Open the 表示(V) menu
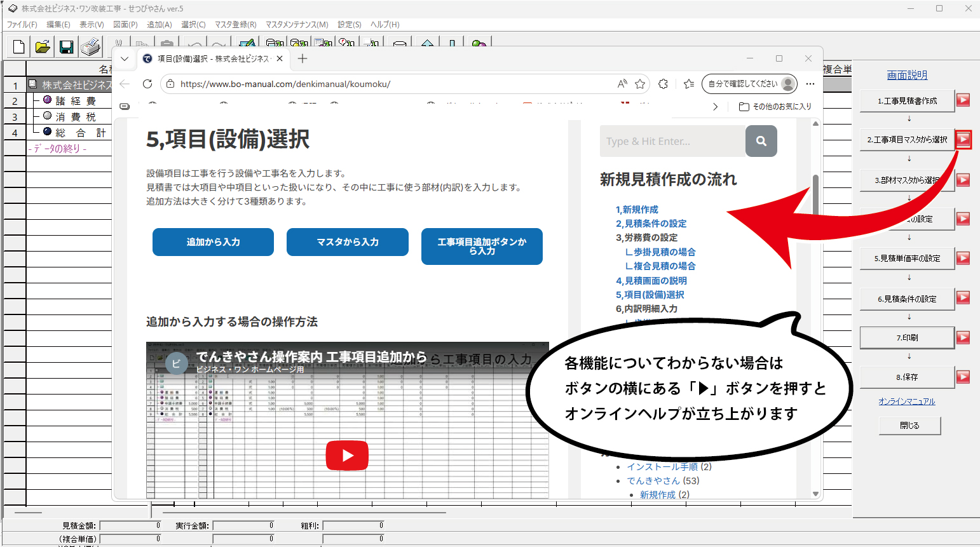Screen dimensions: 980x547 92,24
